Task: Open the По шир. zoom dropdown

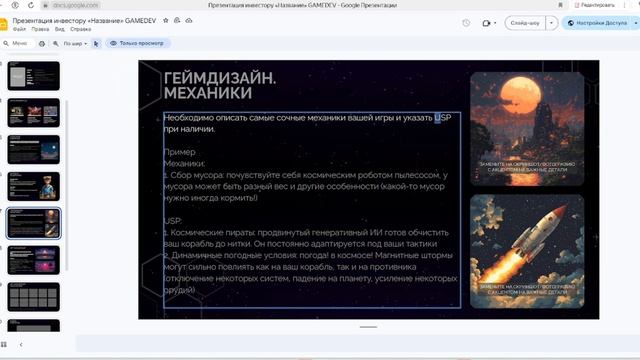Action: click(75, 43)
